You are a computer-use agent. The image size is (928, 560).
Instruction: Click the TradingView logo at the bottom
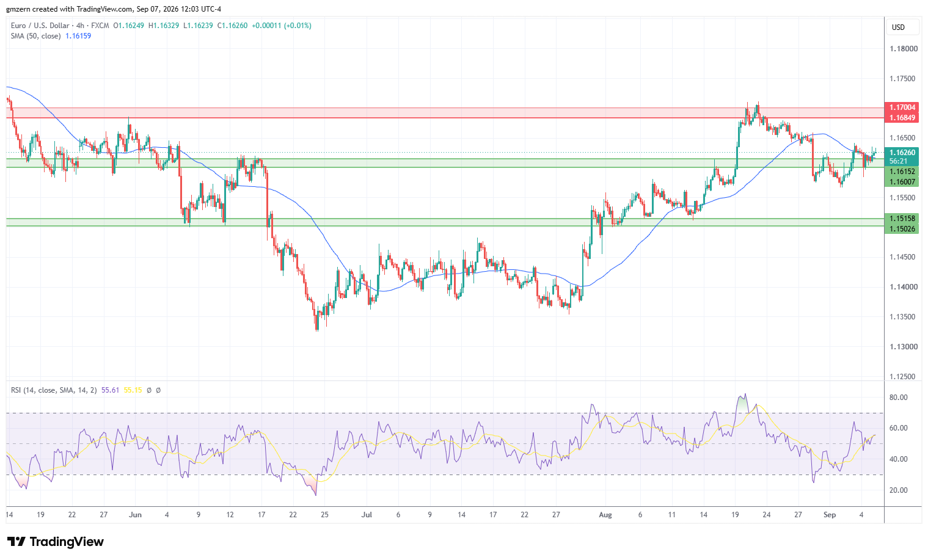56,542
